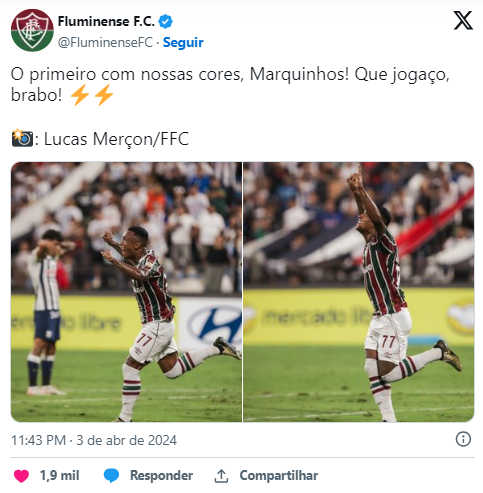Image resolution: width=483 pixels, height=493 pixels.
Task: Click the share upload arrow icon
Action: point(221,476)
